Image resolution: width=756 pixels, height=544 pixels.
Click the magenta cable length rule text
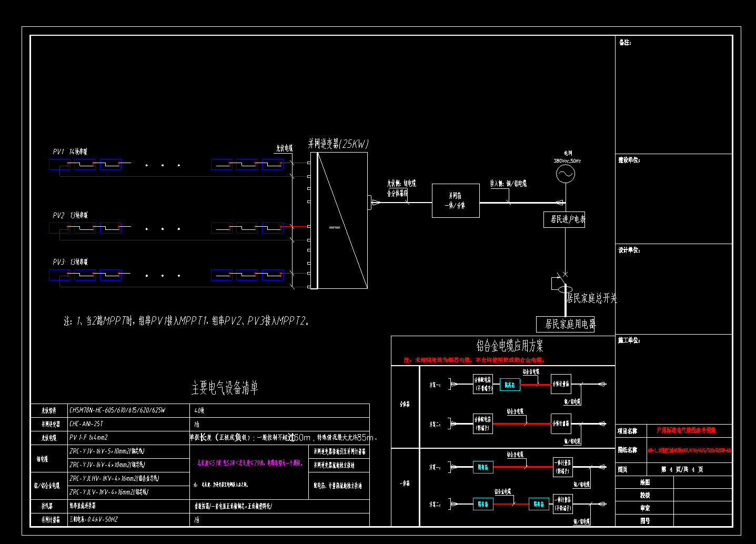[250, 464]
